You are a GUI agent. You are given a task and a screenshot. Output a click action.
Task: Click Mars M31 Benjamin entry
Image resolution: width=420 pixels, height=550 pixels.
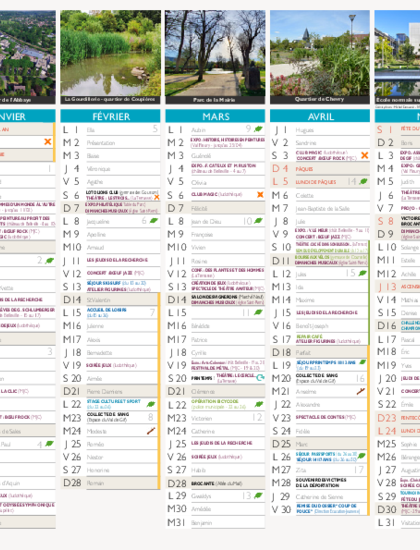point(202,523)
